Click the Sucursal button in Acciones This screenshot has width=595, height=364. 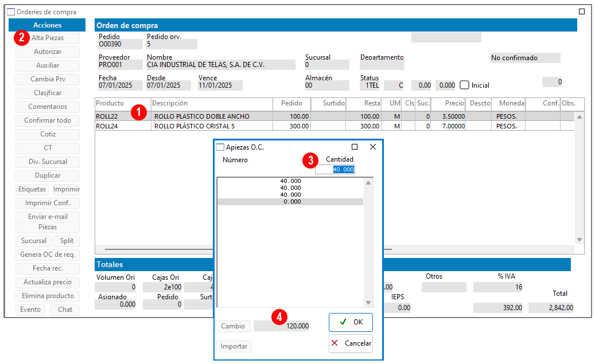click(x=33, y=241)
